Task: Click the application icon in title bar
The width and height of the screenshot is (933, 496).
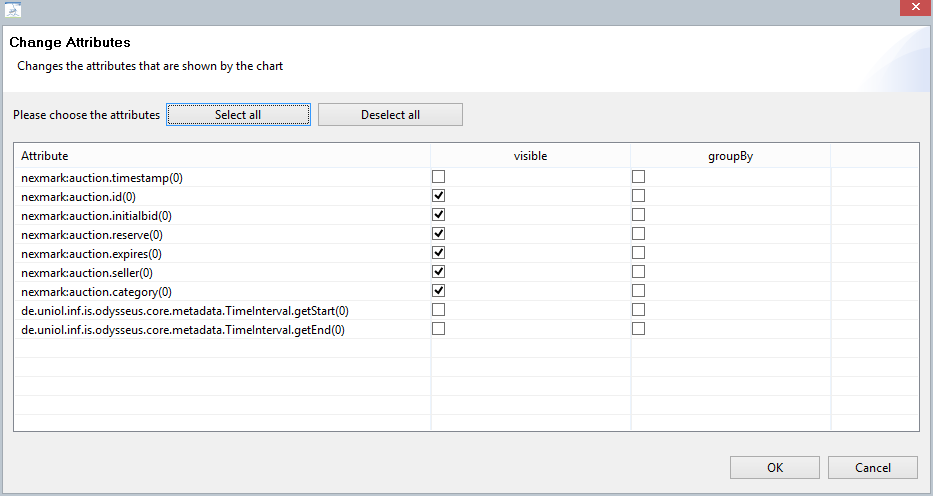Action: pyautogui.click(x=13, y=10)
